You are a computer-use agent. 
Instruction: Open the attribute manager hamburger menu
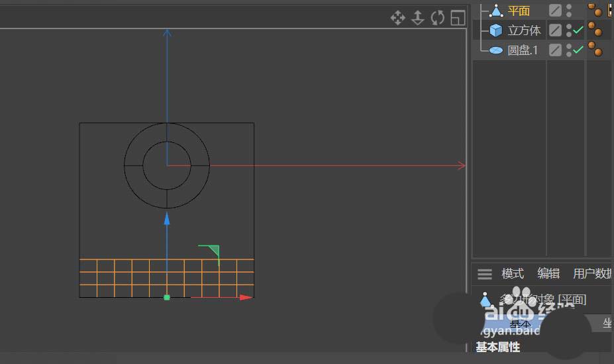click(x=485, y=274)
